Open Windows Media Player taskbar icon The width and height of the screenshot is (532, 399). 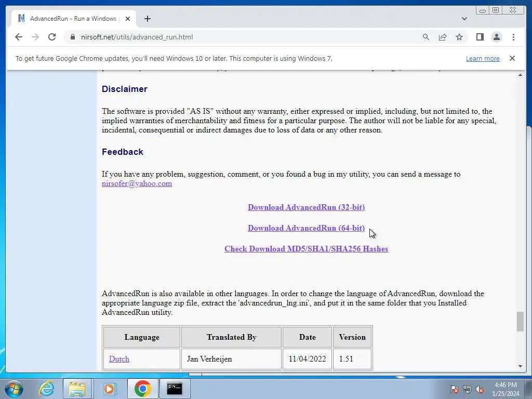click(x=109, y=389)
